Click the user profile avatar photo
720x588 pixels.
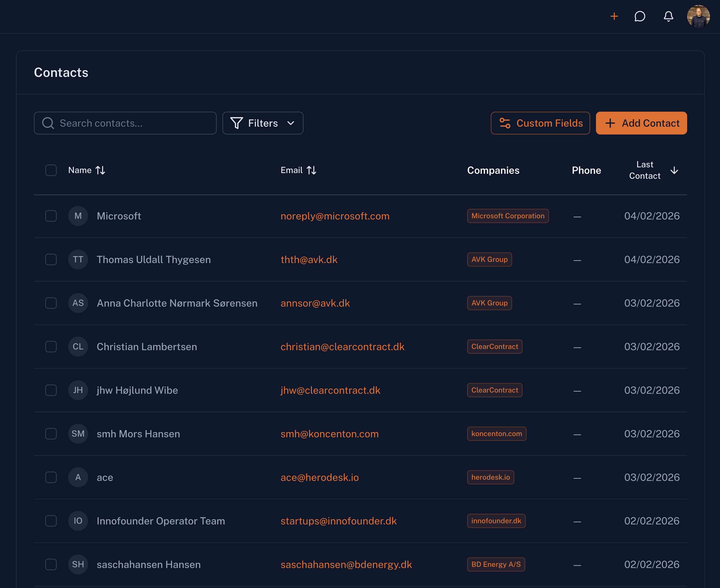point(698,16)
